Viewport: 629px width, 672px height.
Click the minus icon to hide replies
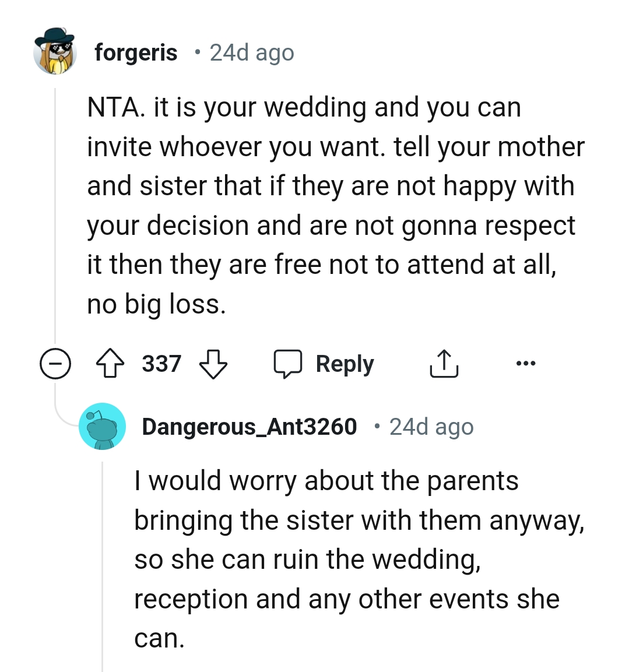(55, 363)
